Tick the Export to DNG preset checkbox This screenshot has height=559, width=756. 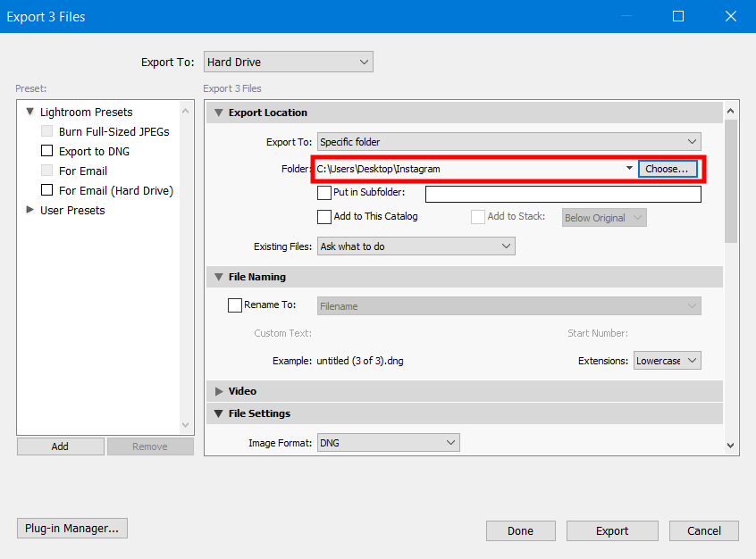click(47, 151)
